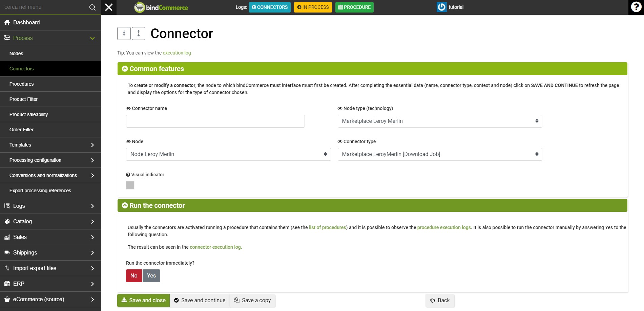The image size is (644, 311).
Task: Expand the Templates submenu
Action: click(x=92, y=145)
